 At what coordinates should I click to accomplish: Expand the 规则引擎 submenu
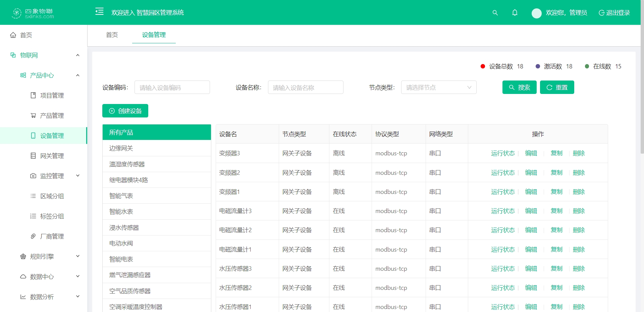coord(78,256)
